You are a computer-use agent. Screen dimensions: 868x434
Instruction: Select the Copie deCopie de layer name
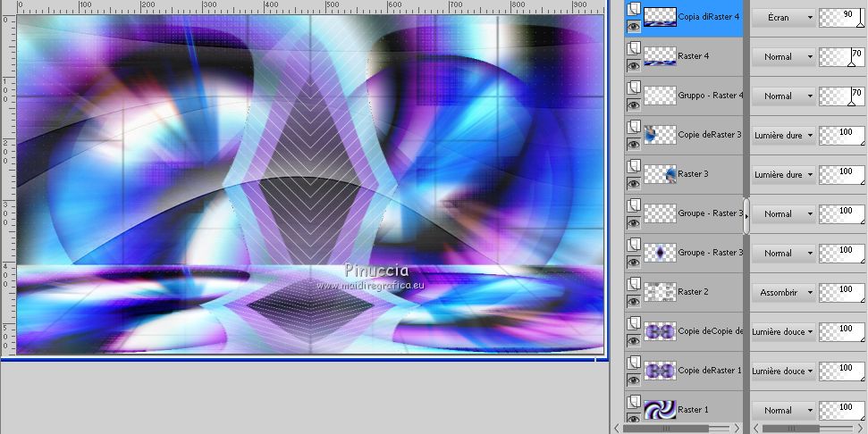(711, 331)
